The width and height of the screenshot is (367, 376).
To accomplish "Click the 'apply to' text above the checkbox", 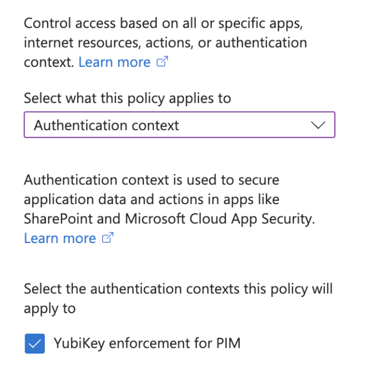I will click(x=50, y=309).
